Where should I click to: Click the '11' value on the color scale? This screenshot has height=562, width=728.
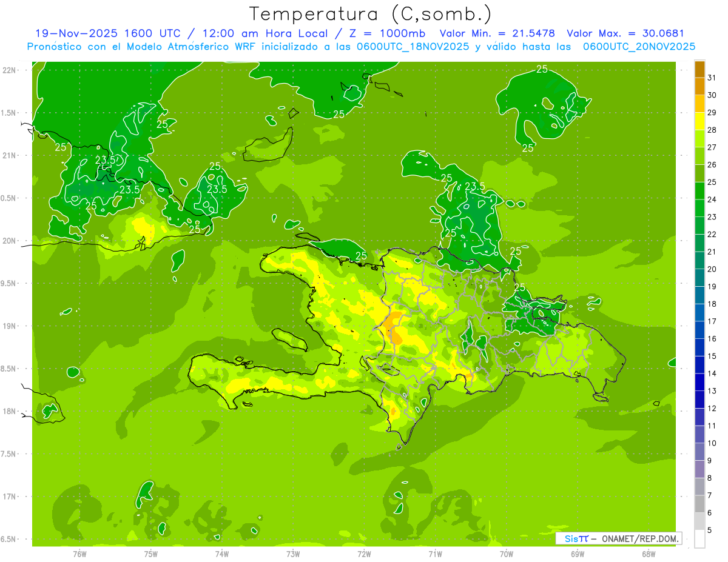click(712, 426)
